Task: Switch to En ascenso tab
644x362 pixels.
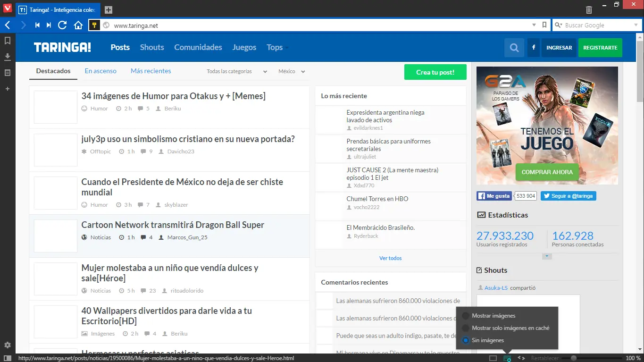Action: click(x=100, y=71)
